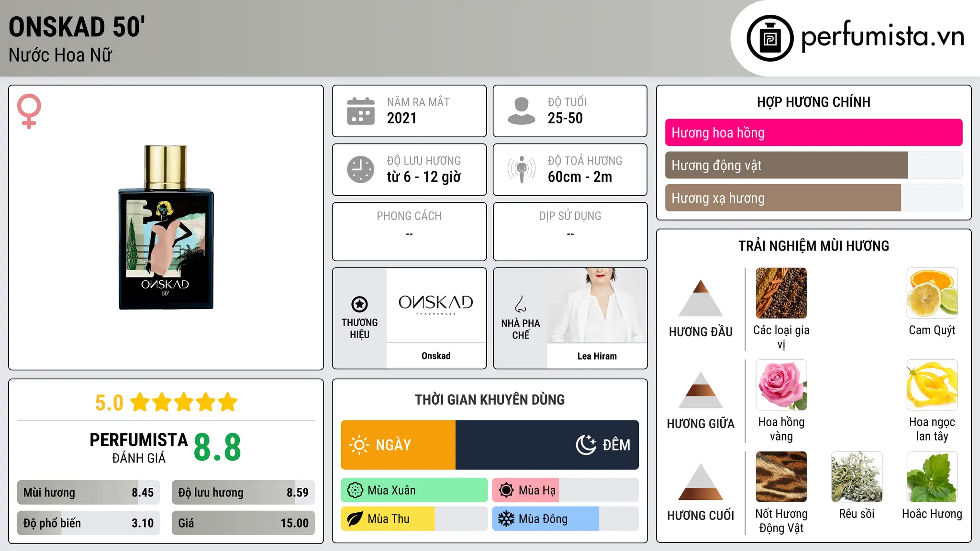Image resolution: width=980 pixels, height=551 pixels.
Task: Click the Hương hoa hồng accord bar
Action: 813,132
